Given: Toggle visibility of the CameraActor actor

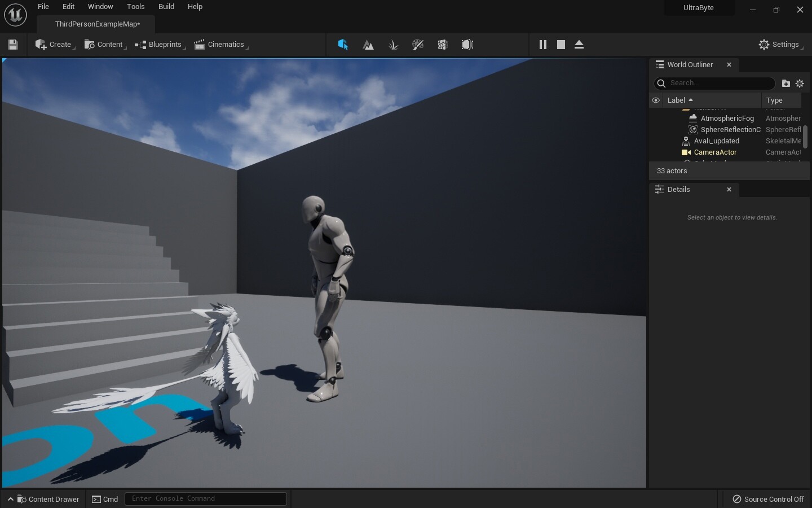Looking at the screenshot, I should point(655,152).
